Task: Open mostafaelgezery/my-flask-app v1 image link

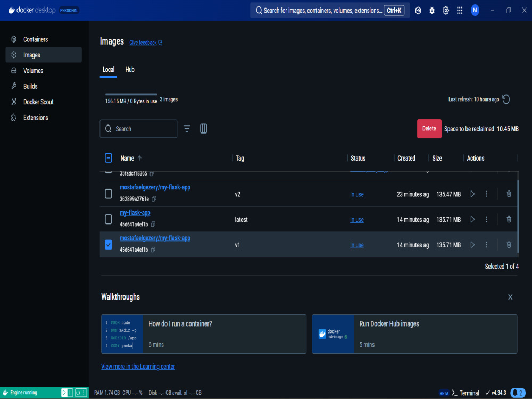Action: pyautogui.click(x=155, y=238)
